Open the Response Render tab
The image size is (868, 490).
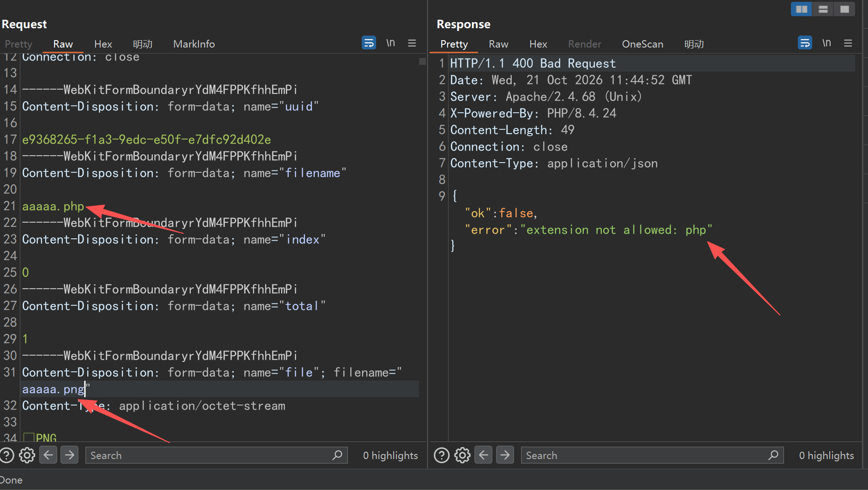tap(585, 44)
